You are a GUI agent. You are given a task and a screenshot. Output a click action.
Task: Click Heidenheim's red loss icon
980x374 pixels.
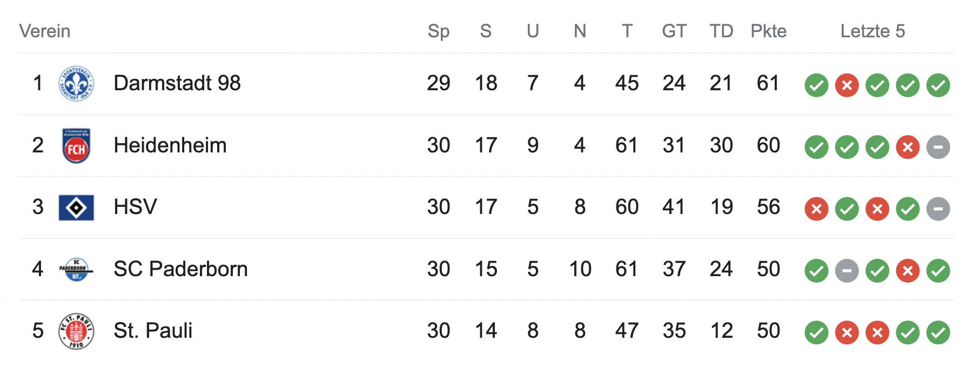point(908,147)
